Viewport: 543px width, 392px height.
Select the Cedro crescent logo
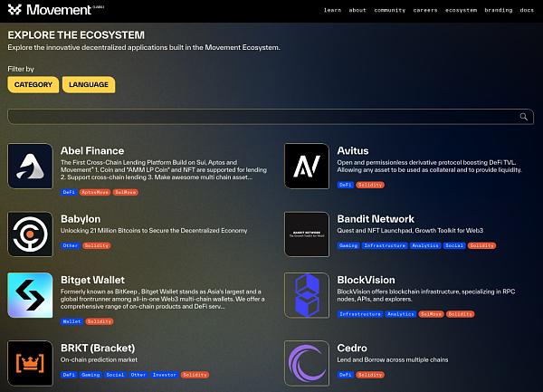pyautogui.click(x=307, y=364)
